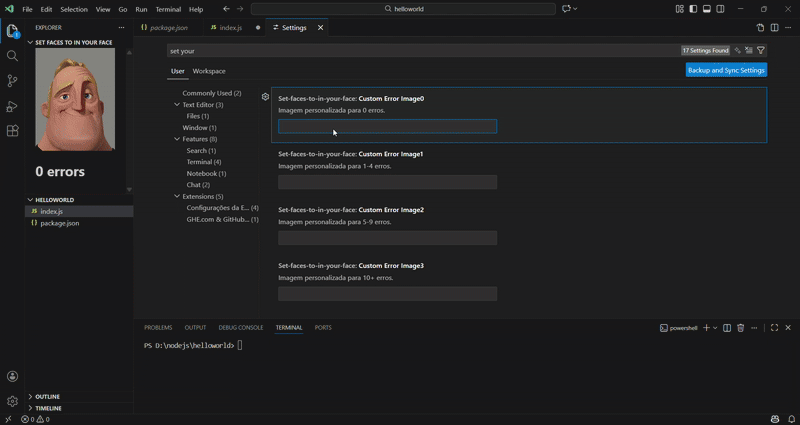Click Copilot status icon in status bar
800x425 pixels.
(776, 419)
